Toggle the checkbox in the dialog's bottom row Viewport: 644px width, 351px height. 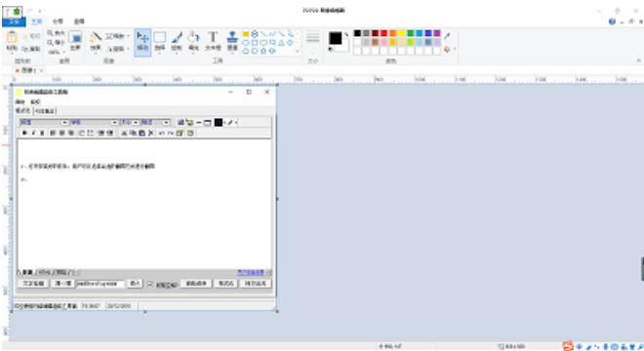coord(150,284)
